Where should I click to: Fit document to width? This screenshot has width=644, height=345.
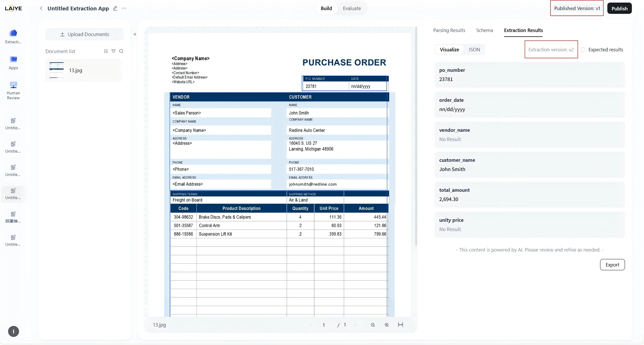(400, 325)
